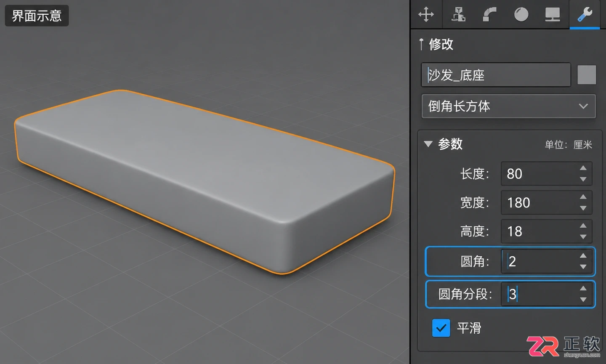Select the Display panel sphere icon
The image size is (606, 364).
tap(521, 14)
